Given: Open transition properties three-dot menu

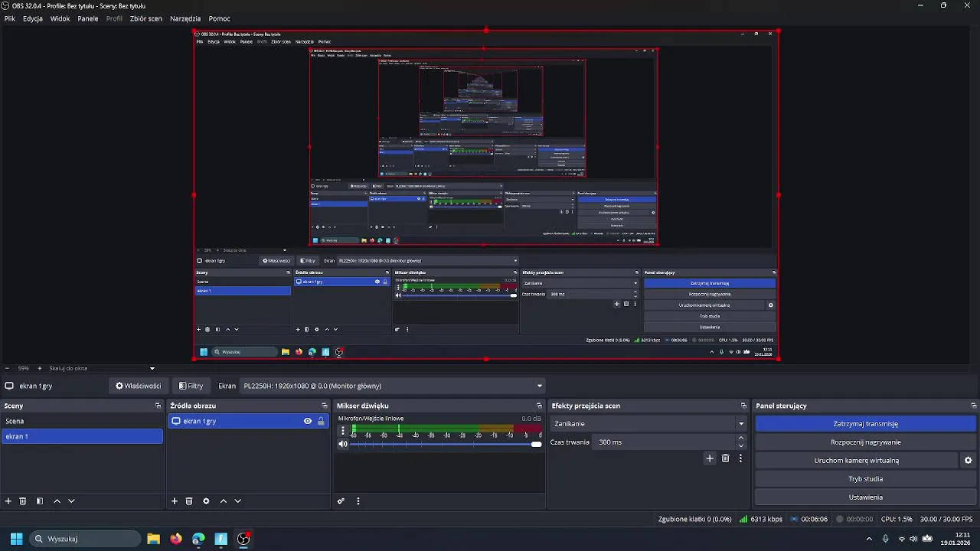Looking at the screenshot, I should point(740,458).
